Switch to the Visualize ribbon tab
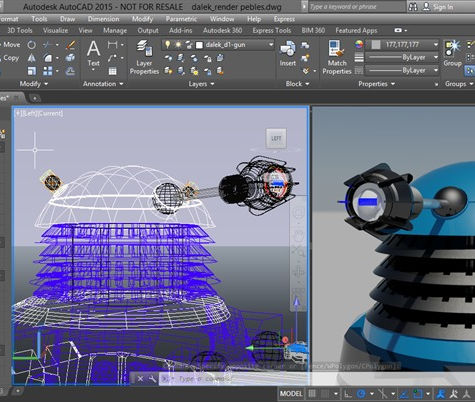This screenshot has width=475, height=402. (x=55, y=30)
